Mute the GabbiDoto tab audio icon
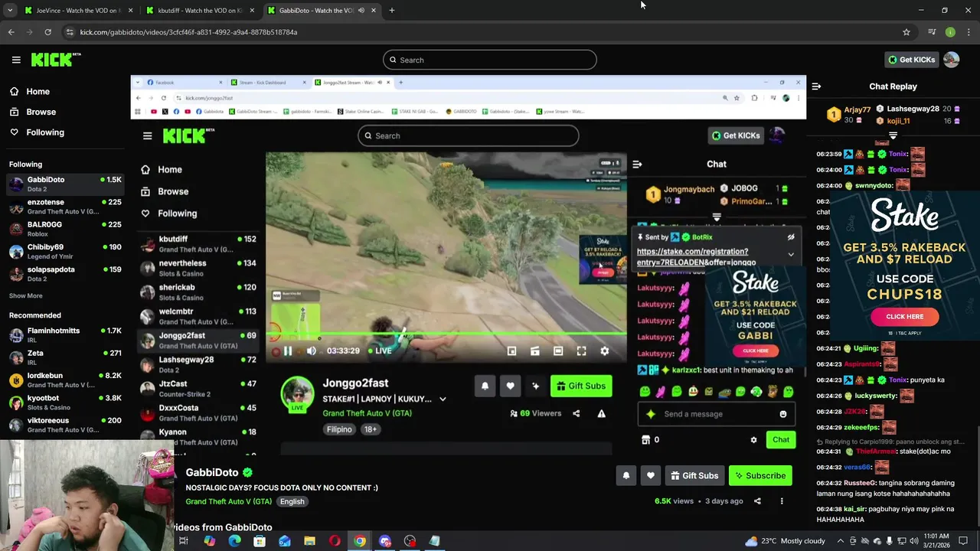 [361, 10]
